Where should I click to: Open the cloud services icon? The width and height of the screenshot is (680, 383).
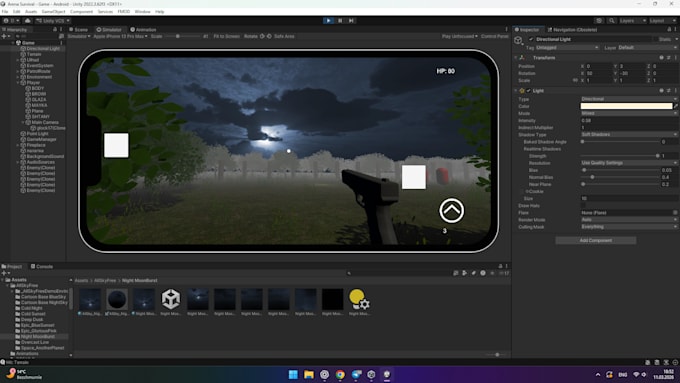coord(28,20)
